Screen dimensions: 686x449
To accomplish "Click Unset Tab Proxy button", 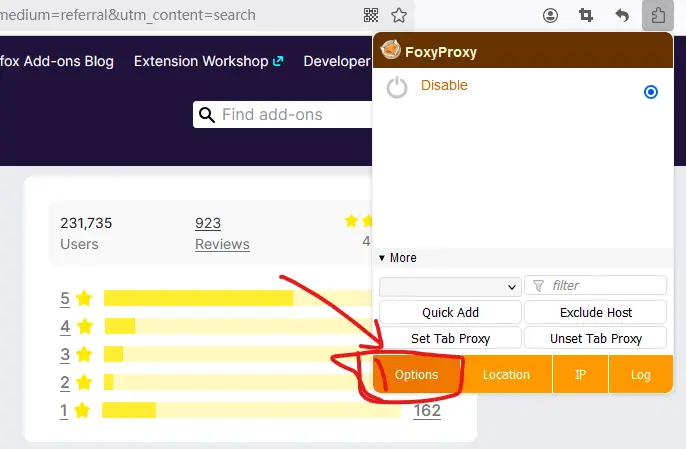I will tap(595, 338).
